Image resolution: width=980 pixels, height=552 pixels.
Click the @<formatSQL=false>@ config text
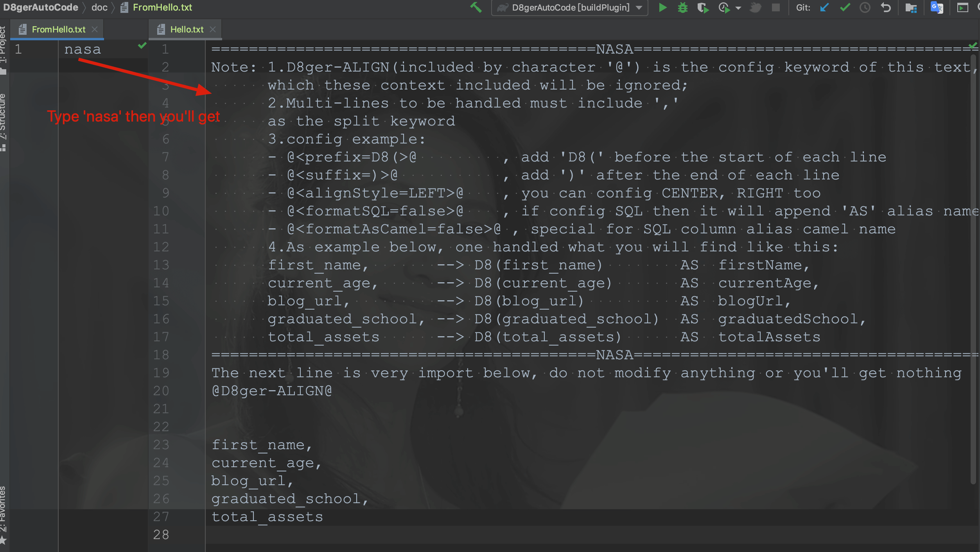tap(375, 211)
